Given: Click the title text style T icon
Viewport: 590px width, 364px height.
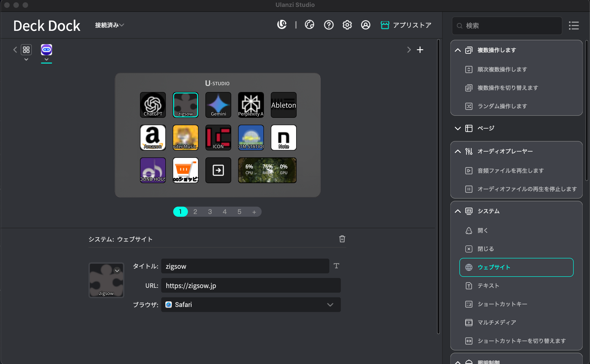Looking at the screenshot, I should 336,266.
